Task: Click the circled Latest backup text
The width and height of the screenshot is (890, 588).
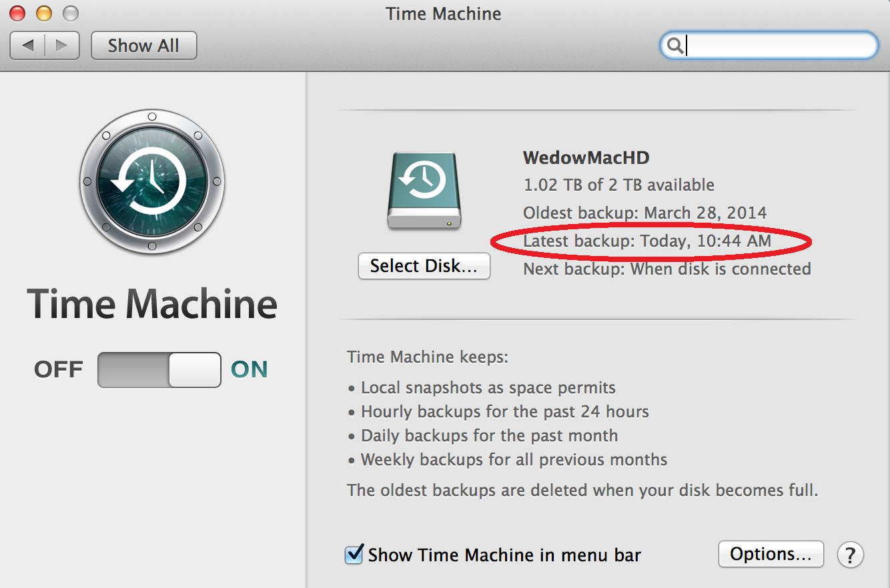Action: [646, 241]
